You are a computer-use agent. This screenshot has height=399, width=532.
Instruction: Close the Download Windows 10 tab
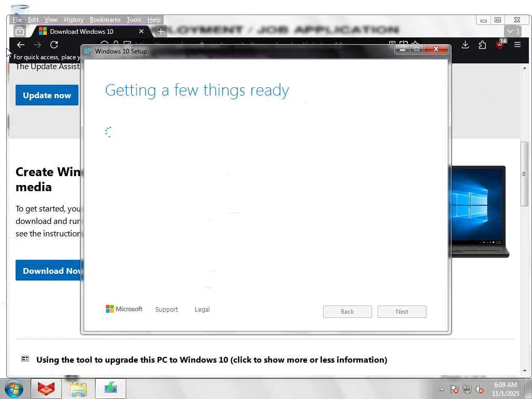pos(141,31)
